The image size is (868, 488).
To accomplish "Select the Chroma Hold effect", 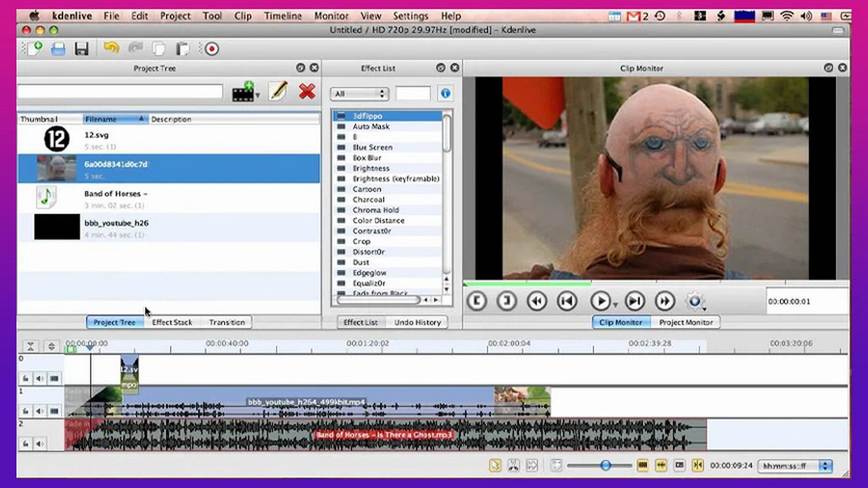I will [376, 210].
